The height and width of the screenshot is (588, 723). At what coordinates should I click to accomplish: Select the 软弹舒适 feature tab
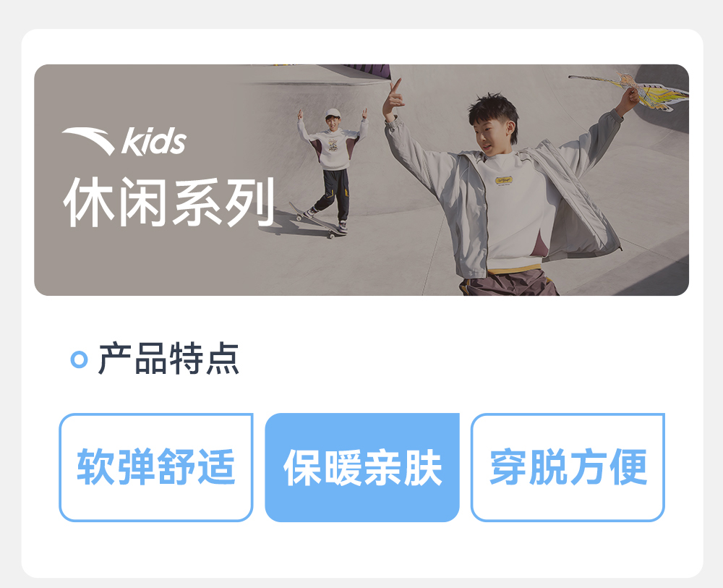[x=156, y=467]
